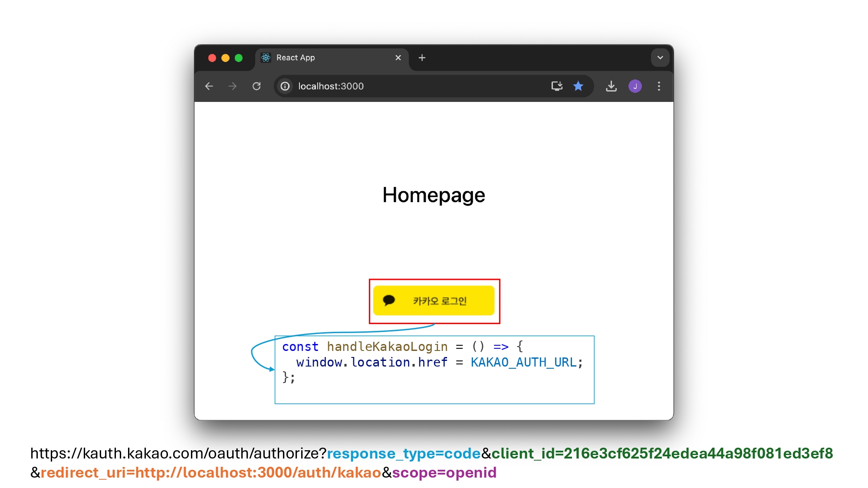
Task: Open the purple profile avatar
Action: pyautogui.click(x=635, y=86)
